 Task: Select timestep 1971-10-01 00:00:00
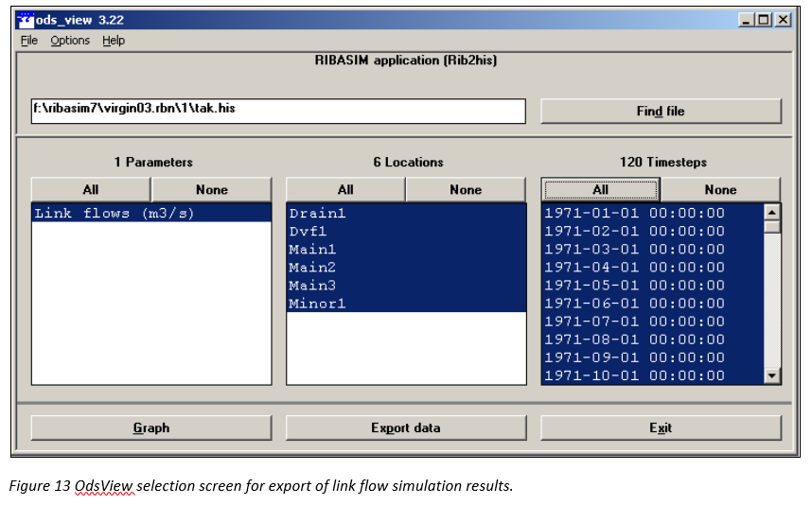pyautogui.click(x=652, y=375)
